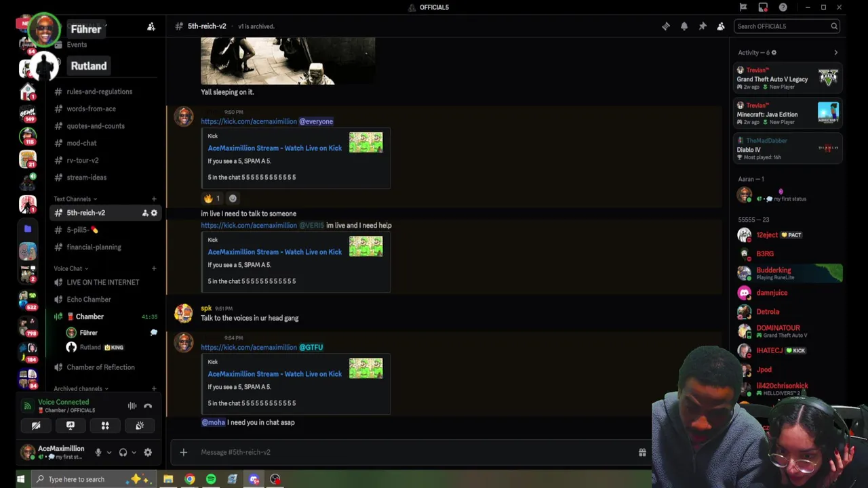Open User Settings gear icon
The height and width of the screenshot is (488, 868).
point(148,452)
